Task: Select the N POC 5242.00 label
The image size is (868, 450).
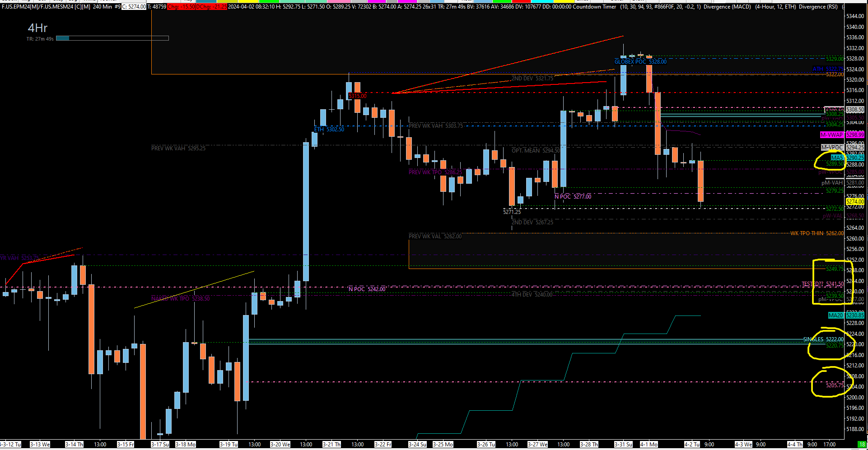Action: [367, 289]
